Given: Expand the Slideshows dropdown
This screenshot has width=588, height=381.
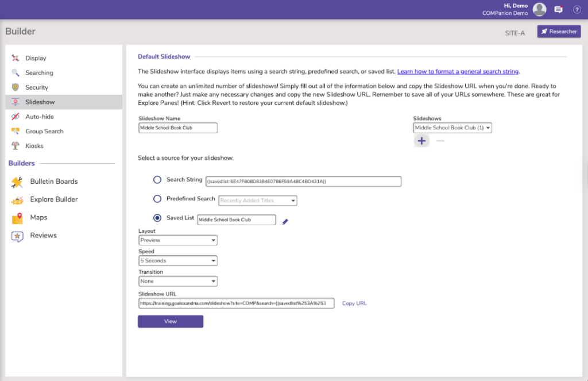Looking at the screenshot, I should (452, 128).
